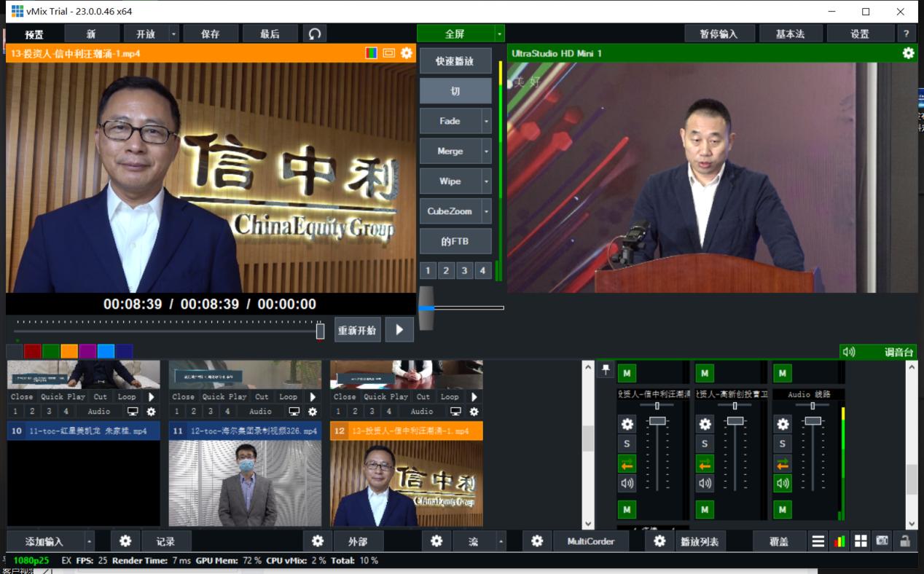Adjust the Audio 线路 volume fader
Viewport: 924px width, 574px height.
[x=813, y=421]
